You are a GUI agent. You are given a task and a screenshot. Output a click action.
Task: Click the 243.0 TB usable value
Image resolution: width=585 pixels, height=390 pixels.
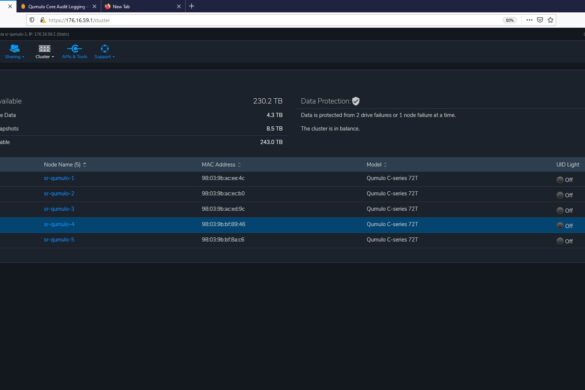coord(271,142)
